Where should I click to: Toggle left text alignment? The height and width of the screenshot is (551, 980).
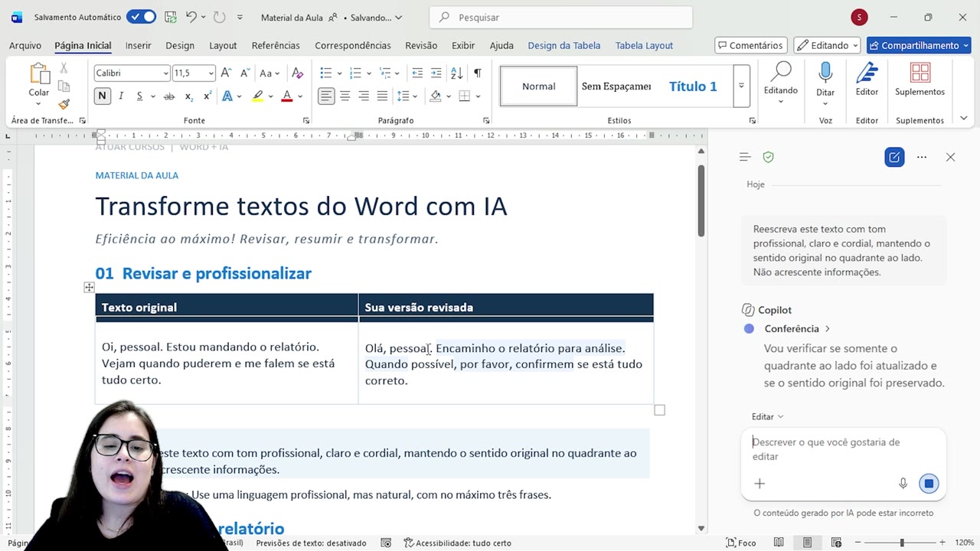327,96
